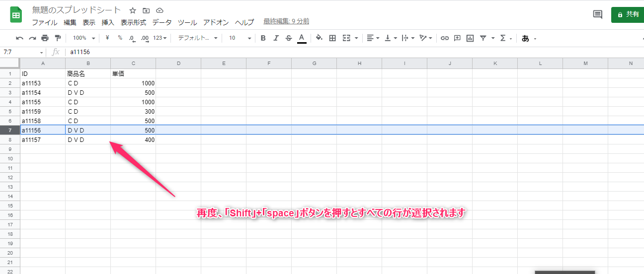Select the paint format roller icon
The height and width of the screenshot is (274, 644).
coord(58,38)
